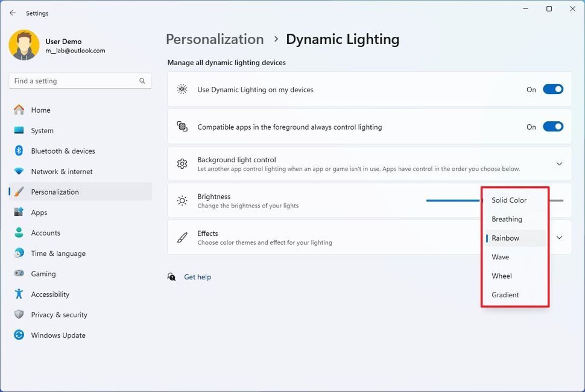Click the Privacy & security shield icon
The width and height of the screenshot is (585, 392).
click(x=19, y=315)
